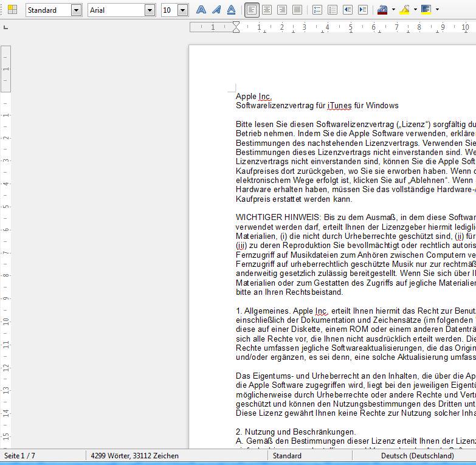Open the highlighting color dropdown arrow
476x465 pixels.
(x=415, y=10)
